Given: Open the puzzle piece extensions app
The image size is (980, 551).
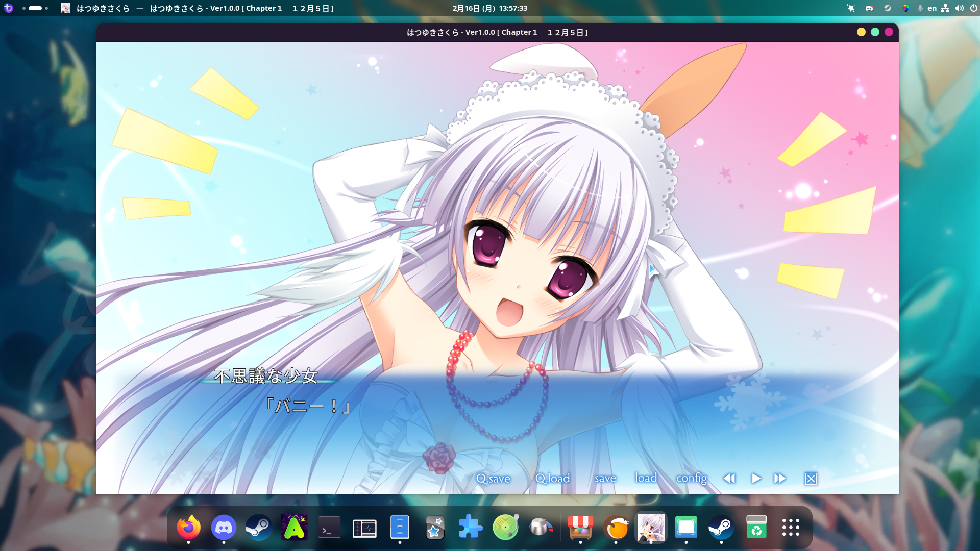Looking at the screenshot, I should click(470, 528).
